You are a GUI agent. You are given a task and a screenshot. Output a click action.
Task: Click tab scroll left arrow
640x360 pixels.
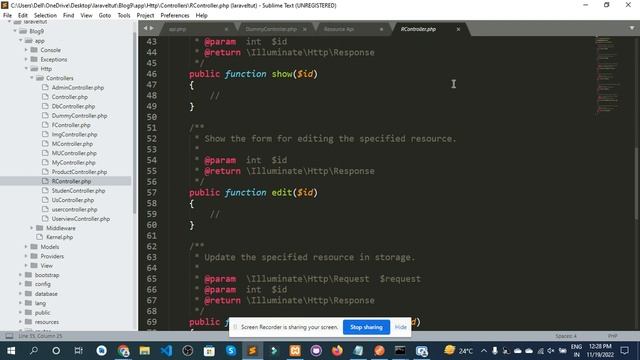(x=145, y=28)
